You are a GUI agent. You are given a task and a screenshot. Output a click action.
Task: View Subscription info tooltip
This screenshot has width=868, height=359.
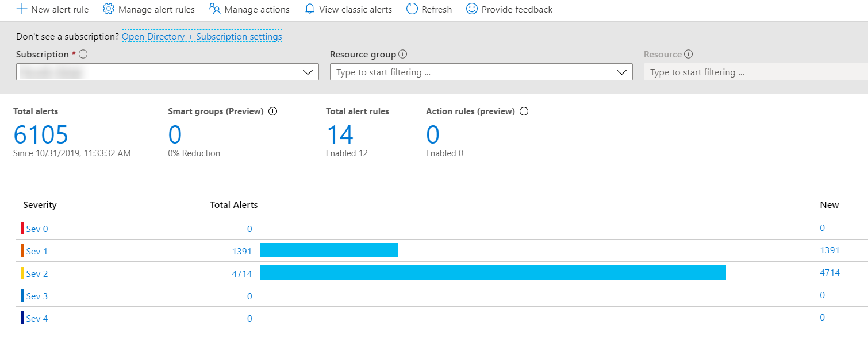coord(83,54)
